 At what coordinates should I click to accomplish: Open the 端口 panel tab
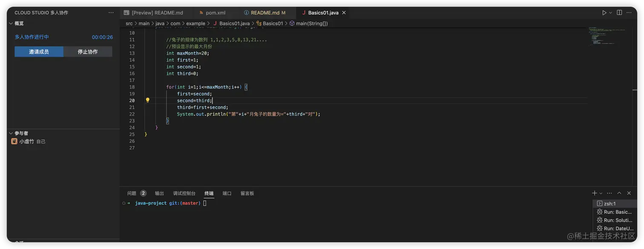227,193
